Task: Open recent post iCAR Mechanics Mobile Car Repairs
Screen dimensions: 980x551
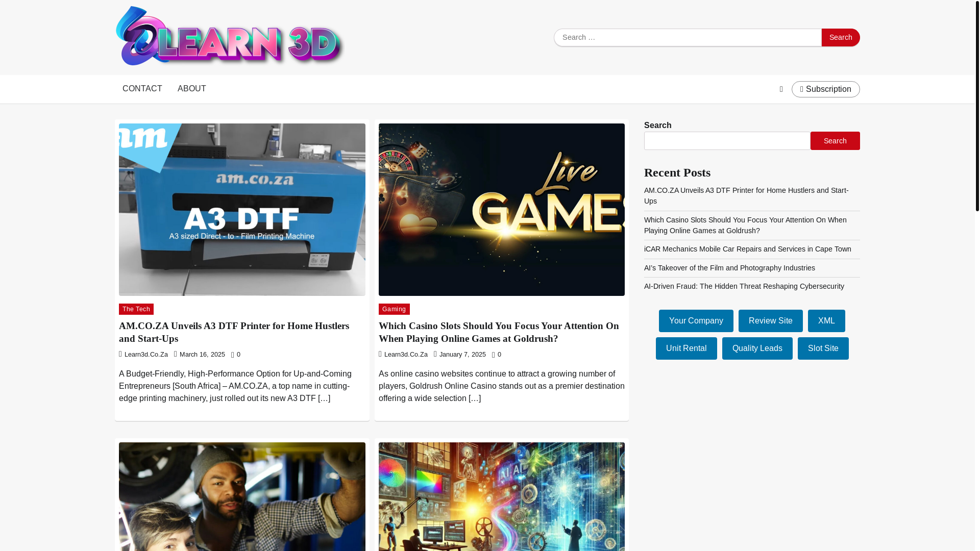Action: [748, 249]
